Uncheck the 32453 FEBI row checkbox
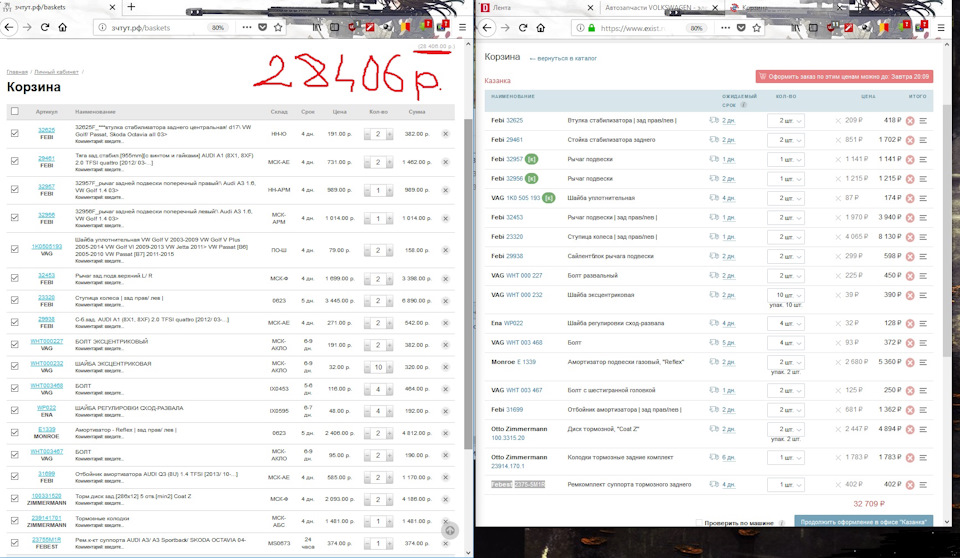This screenshot has width=960, height=558. coord(15,278)
